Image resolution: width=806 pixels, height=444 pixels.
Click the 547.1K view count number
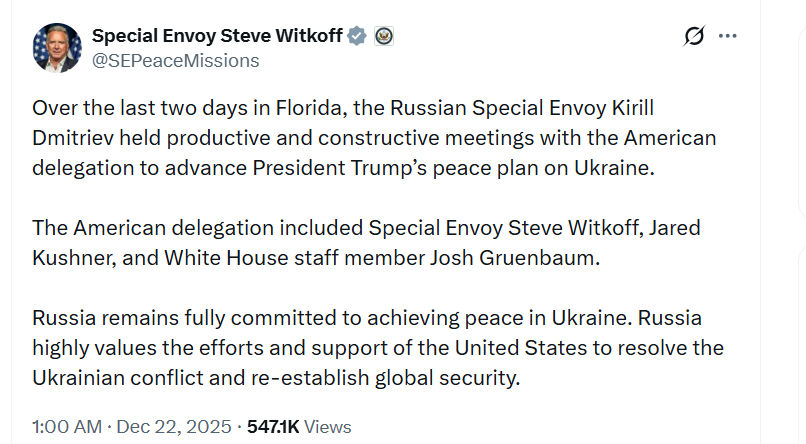click(x=273, y=426)
